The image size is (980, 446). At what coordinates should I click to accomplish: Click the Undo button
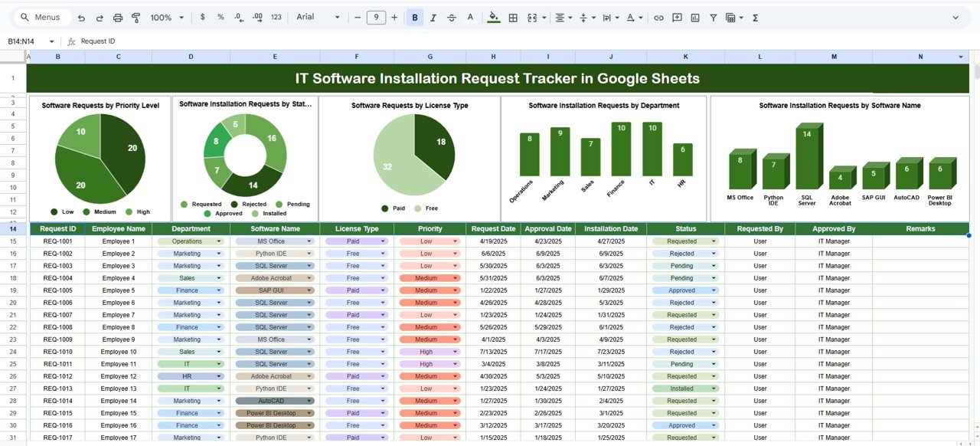click(81, 17)
